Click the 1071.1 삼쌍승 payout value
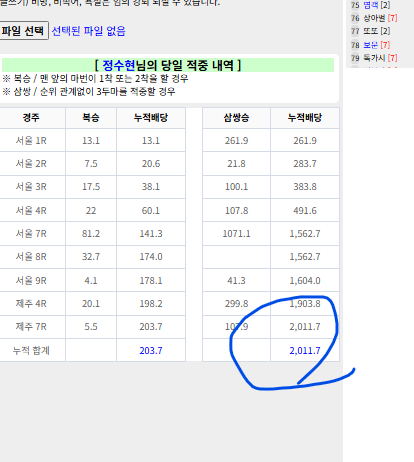The height and width of the screenshot is (462, 414). pos(236,234)
